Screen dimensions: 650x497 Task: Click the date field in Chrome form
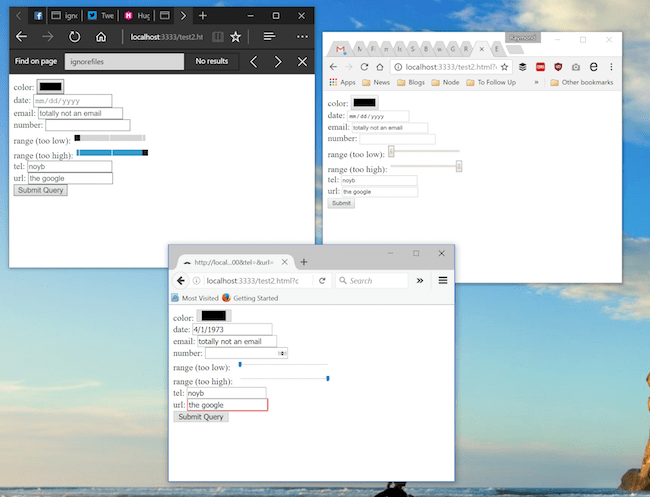(x=378, y=116)
